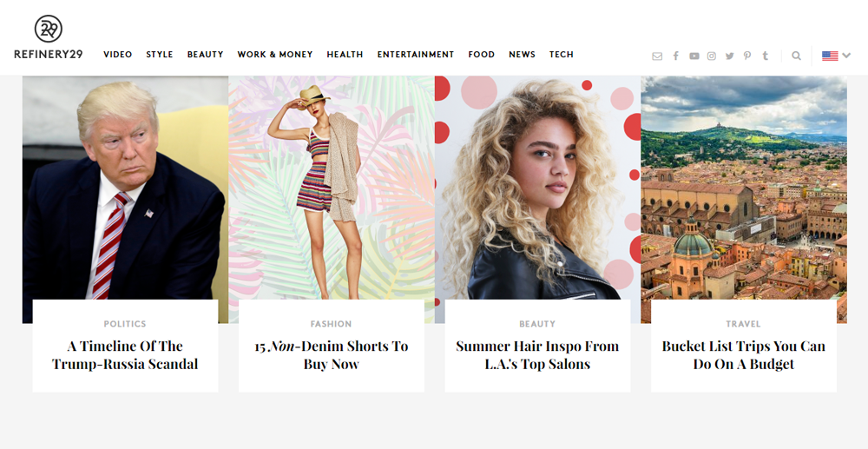Open the Video menu item
The height and width of the screenshot is (449, 868).
click(x=118, y=54)
